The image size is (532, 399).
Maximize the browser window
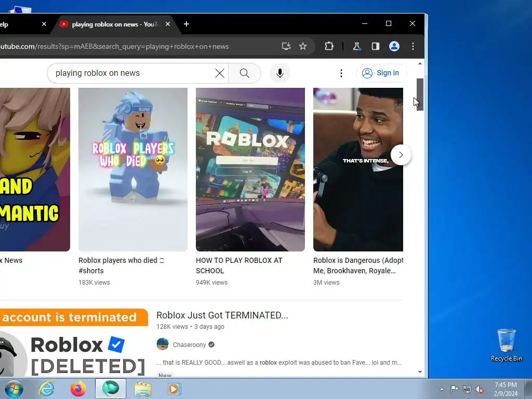click(389, 23)
